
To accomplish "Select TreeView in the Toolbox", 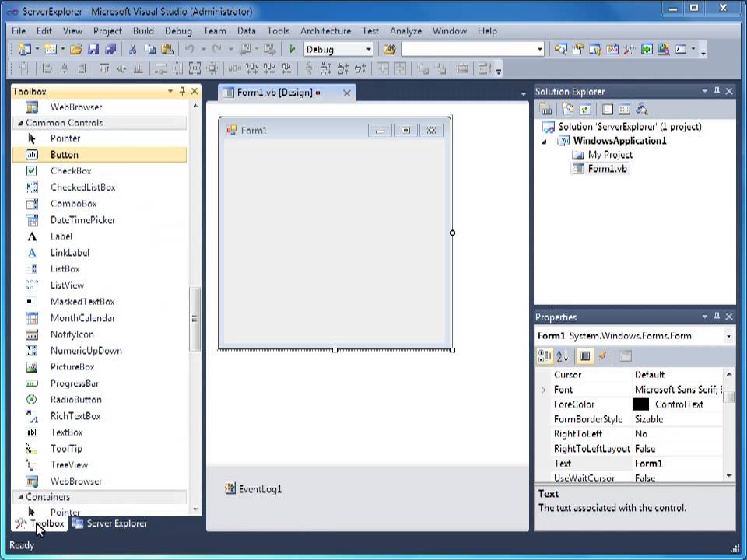I will coord(100,465).
